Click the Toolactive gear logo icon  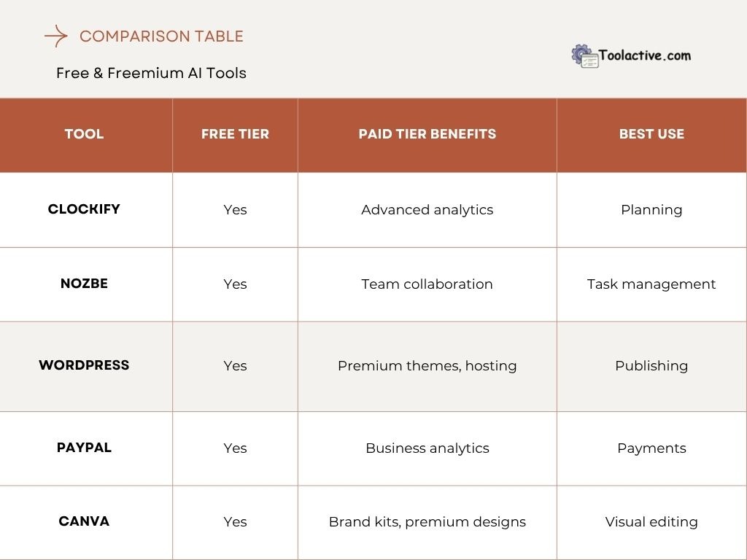584,56
